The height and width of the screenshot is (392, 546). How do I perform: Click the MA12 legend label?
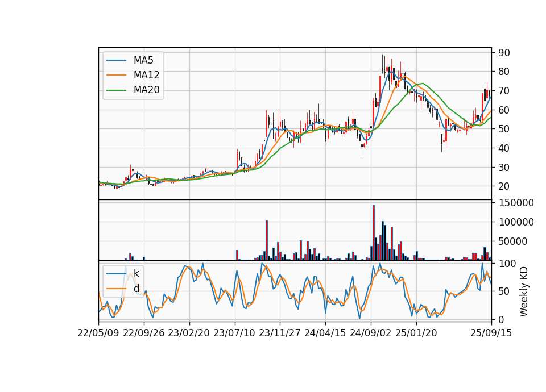click(146, 75)
